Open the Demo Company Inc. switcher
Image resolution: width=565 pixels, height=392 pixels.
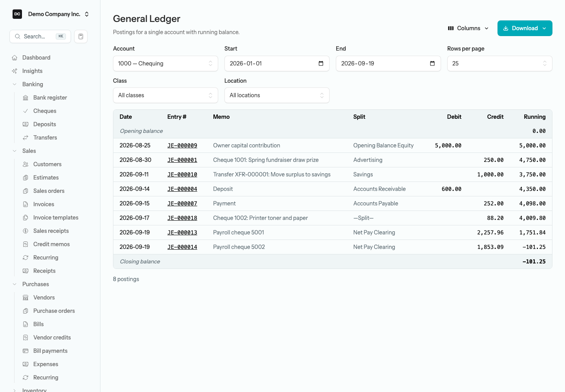(51, 14)
